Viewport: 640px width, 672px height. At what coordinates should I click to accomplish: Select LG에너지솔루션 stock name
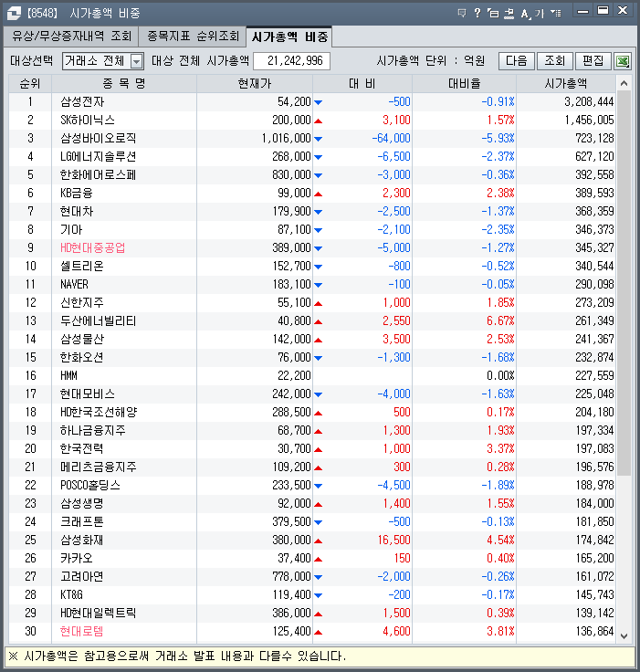99,156
